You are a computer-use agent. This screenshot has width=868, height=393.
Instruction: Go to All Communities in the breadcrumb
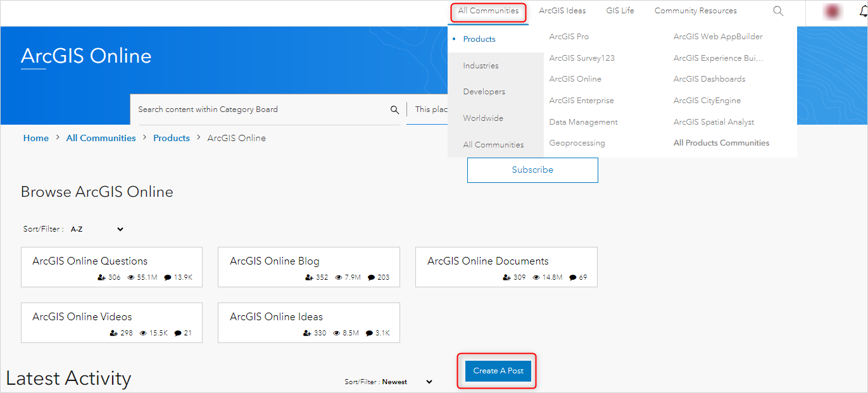[101, 138]
